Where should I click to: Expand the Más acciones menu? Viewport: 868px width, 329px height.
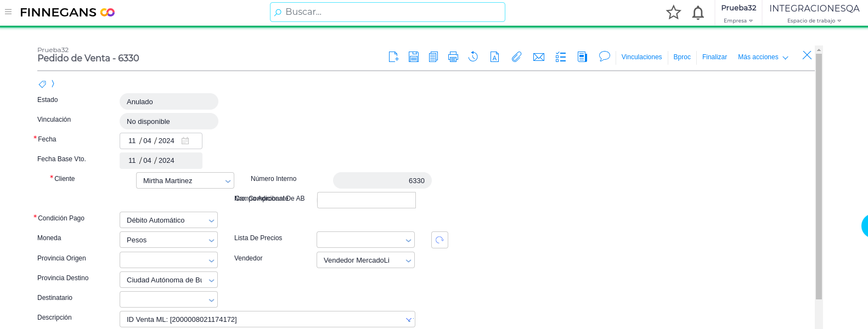tap(763, 57)
